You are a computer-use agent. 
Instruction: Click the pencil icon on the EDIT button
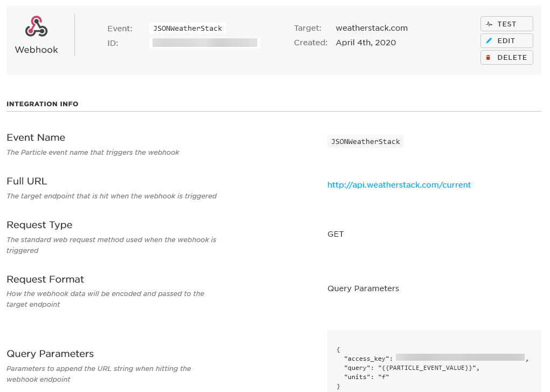coord(489,40)
